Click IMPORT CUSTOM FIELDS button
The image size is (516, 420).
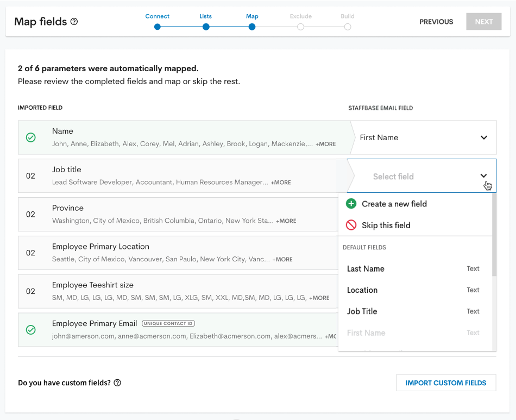coord(446,383)
